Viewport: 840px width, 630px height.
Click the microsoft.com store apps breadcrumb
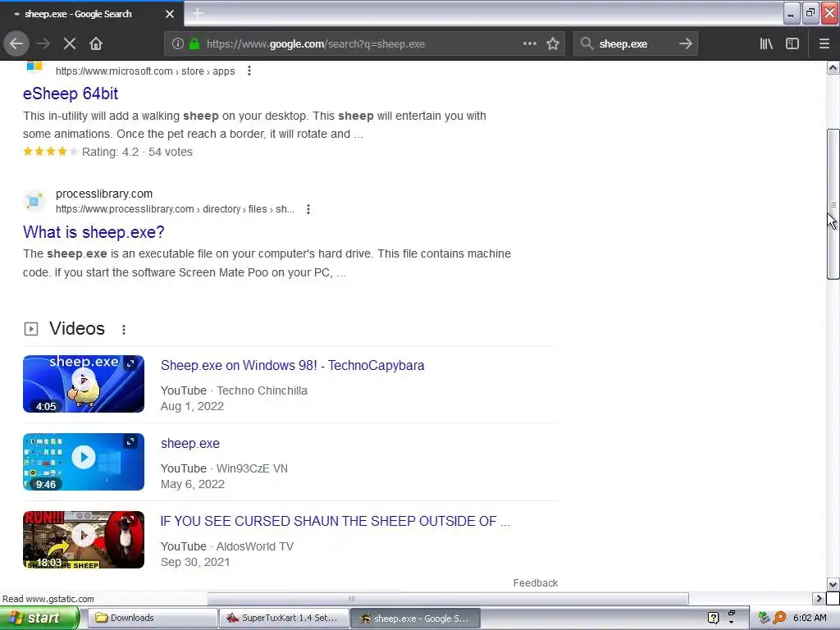(x=145, y=71)
